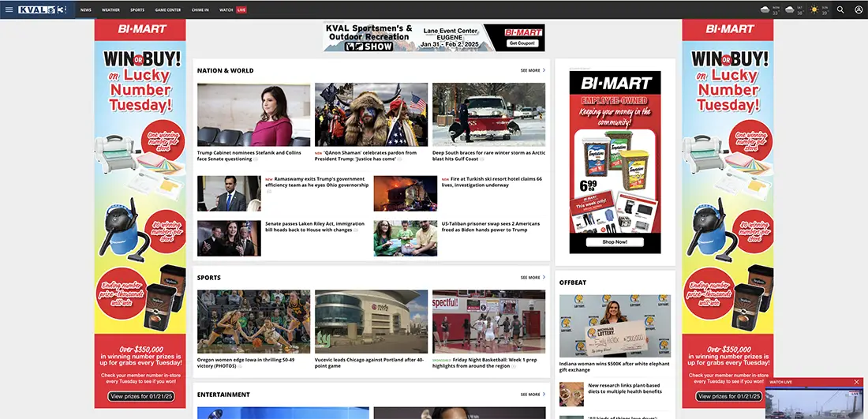
Task: Click the Oregon women basketball thumbnail
Action: 253,322
